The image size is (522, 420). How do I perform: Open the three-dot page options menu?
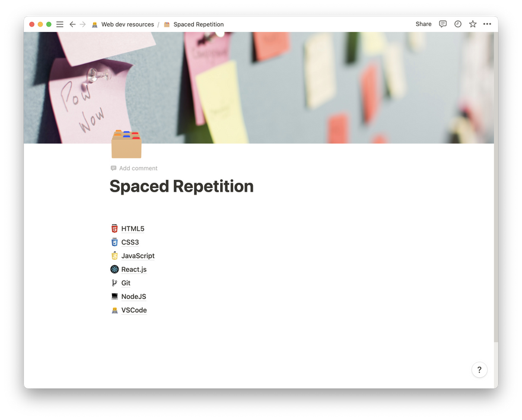(x=487, y=24)
